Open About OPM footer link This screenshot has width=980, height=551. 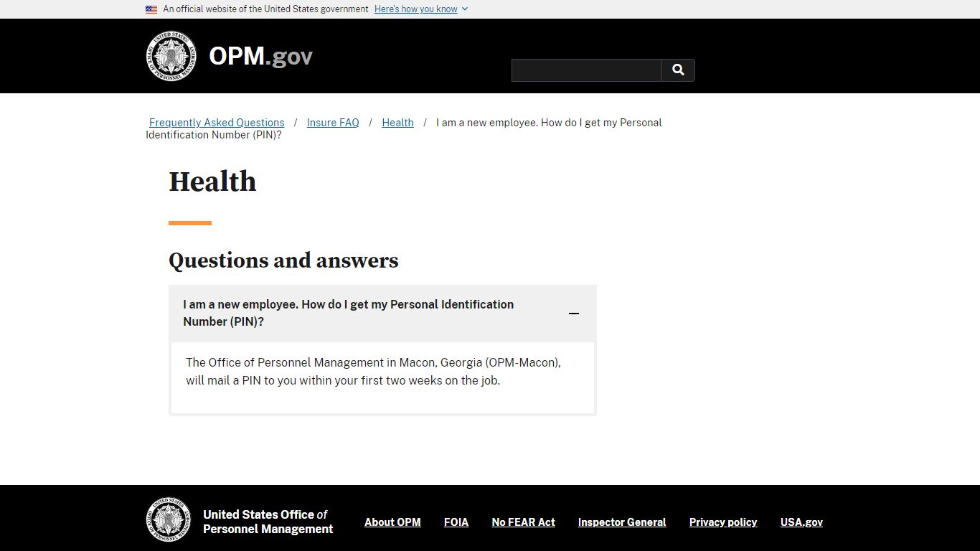click(392, 522)
